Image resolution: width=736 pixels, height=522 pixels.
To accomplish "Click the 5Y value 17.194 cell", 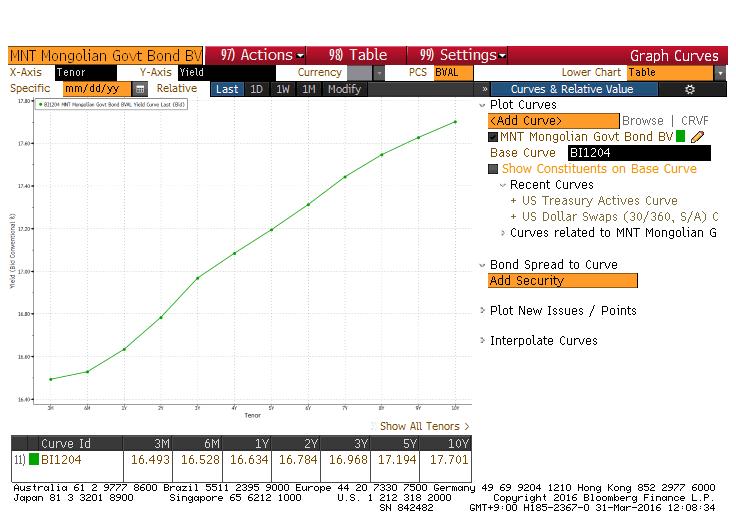I will coord(397,460).
